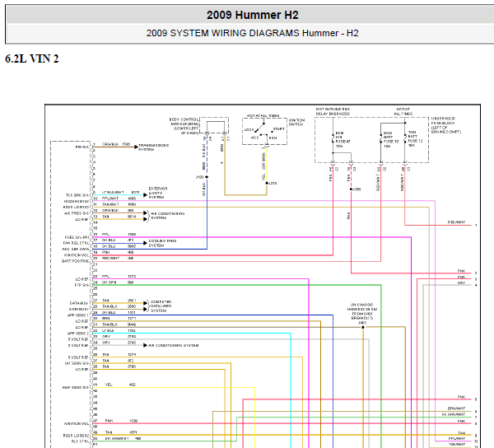Click the J358 splice label
Image resolution: width=494 pixels, height=448 pixels.
coord(357,189)
